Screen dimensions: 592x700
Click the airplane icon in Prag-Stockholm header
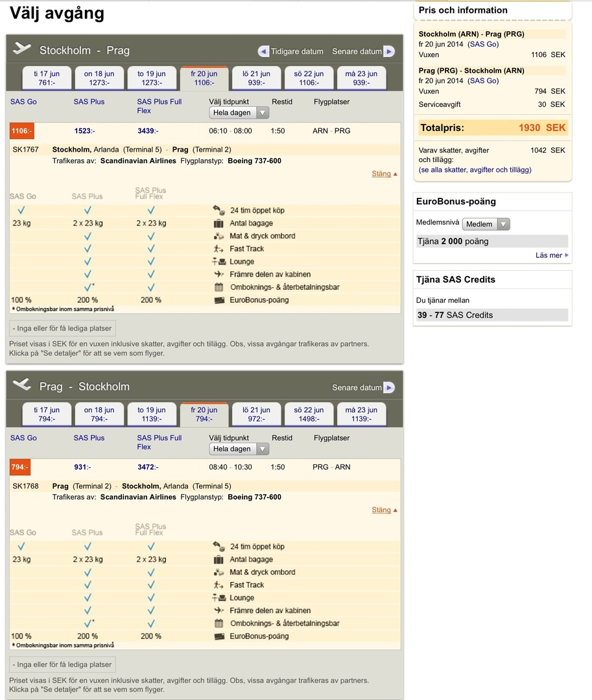point(22,384)
